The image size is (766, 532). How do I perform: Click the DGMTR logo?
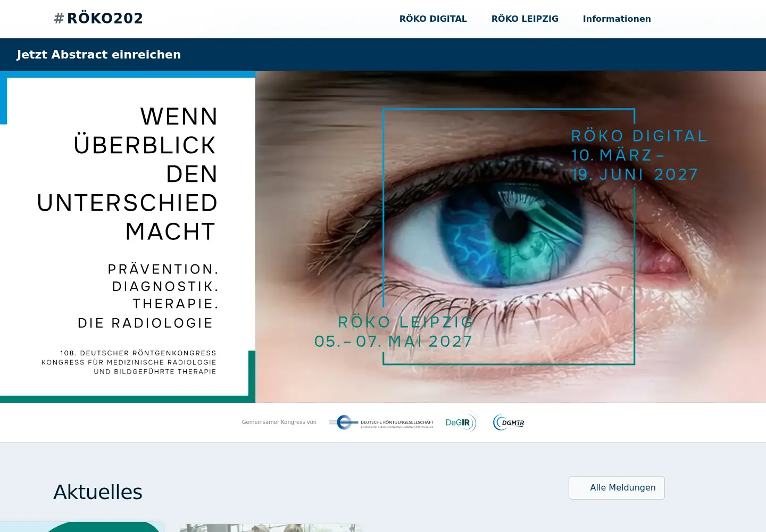point(509,422)
